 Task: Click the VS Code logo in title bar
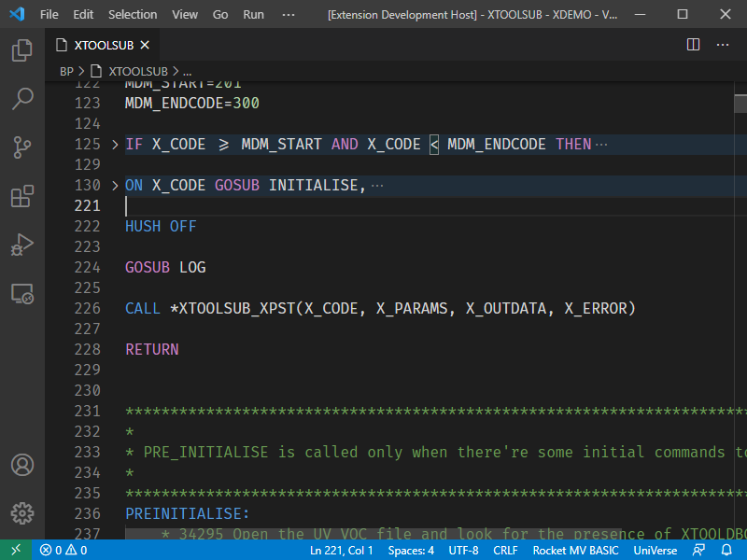[x=17, y=14]
